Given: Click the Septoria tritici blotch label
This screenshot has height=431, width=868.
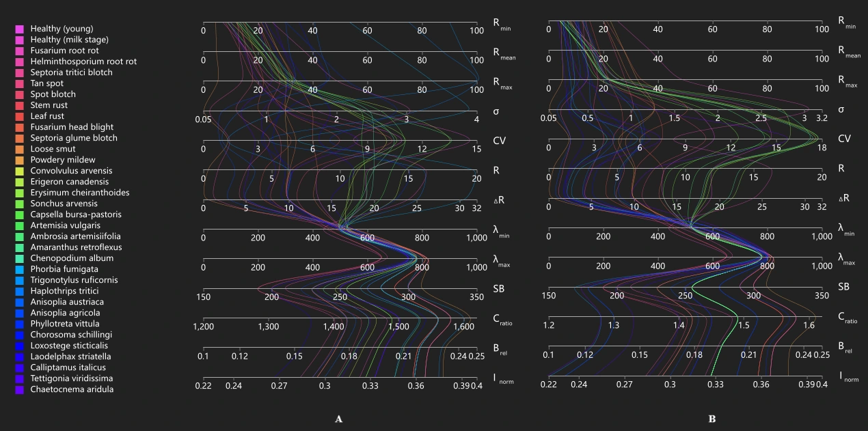Looking at the screenshot, I should 71,72.
